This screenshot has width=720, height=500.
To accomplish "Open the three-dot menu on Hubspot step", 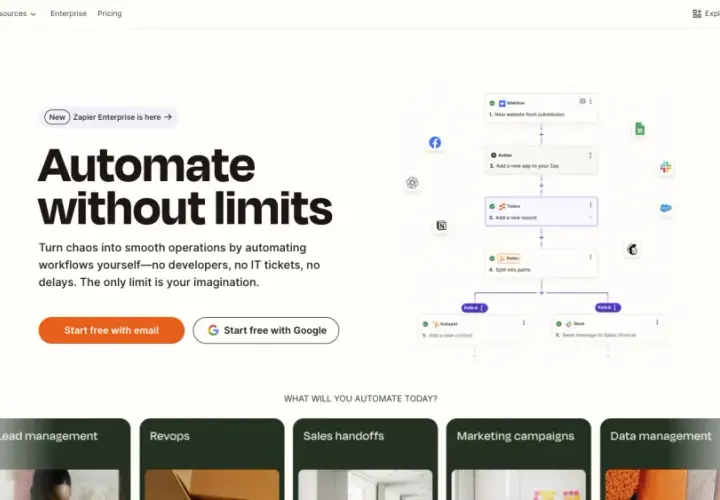I will click(524, 323).
